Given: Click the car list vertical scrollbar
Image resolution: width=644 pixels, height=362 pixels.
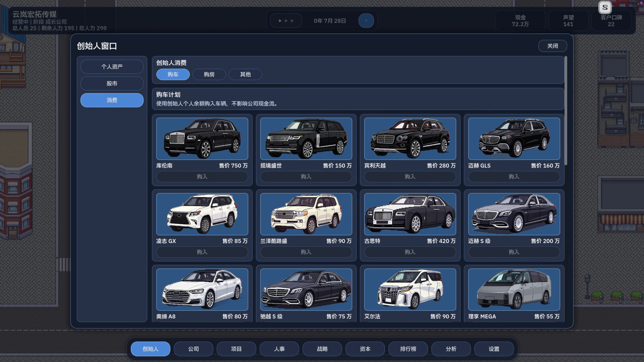Looking at the screenshot, I should click(x=566, y=111).
